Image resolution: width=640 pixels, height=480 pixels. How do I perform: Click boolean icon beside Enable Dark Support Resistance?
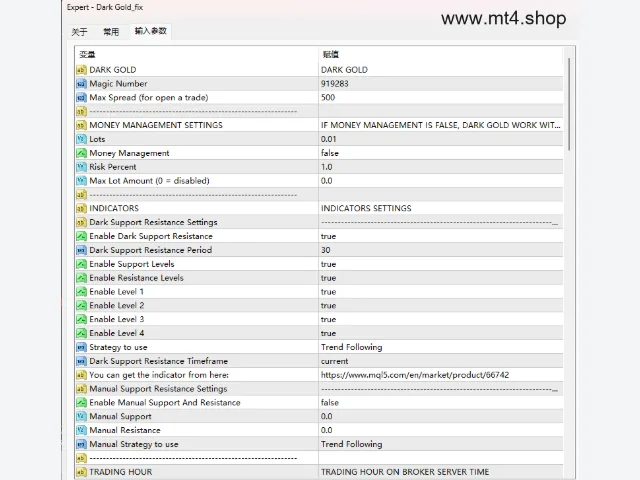coord(81,236)
